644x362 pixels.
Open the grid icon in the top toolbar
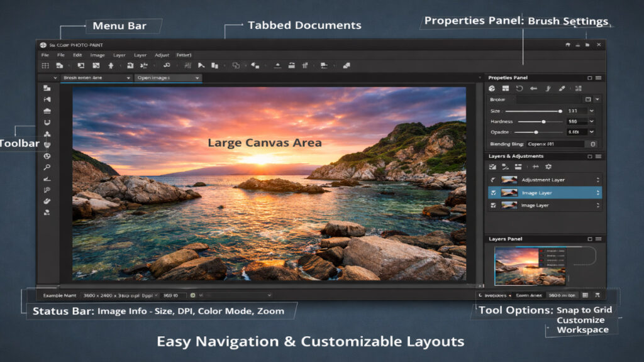[x=46, y=64]
